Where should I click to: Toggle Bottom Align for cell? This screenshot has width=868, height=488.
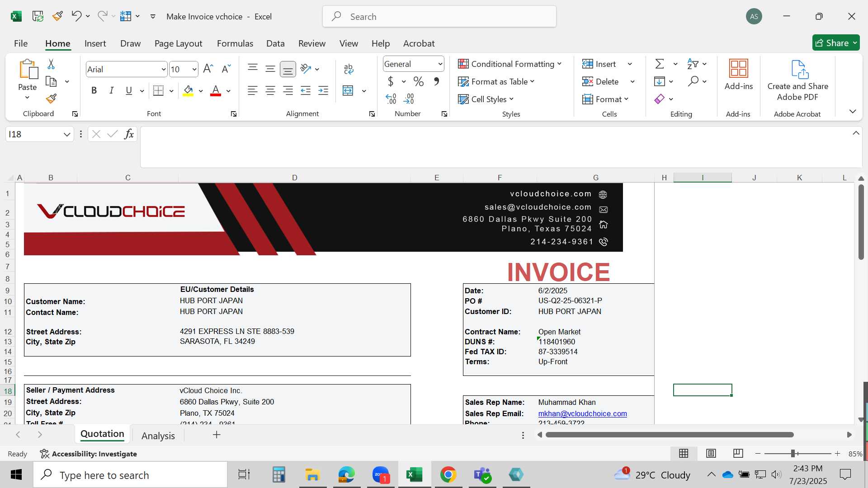coord(288,69)
